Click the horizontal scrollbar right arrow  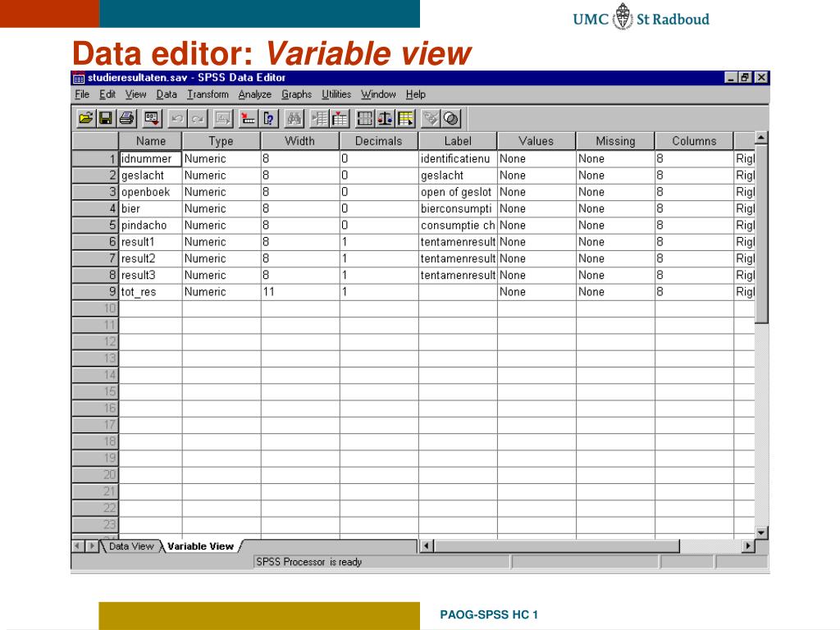pyautogui.click(x=747, y=546)
